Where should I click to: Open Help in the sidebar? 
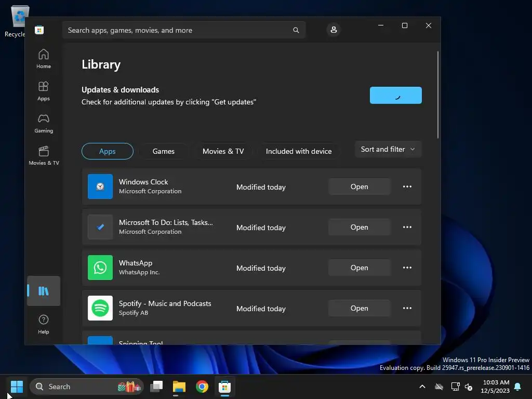point(44,324)
